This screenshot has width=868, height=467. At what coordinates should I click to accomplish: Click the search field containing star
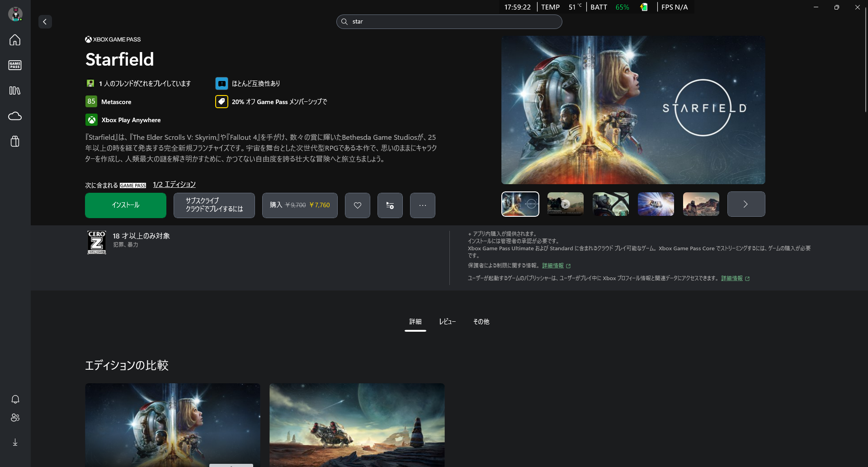click(x=449, y=22)
